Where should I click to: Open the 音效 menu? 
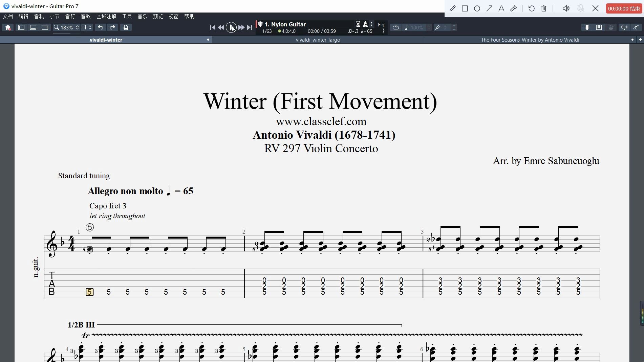click(86, 16)
